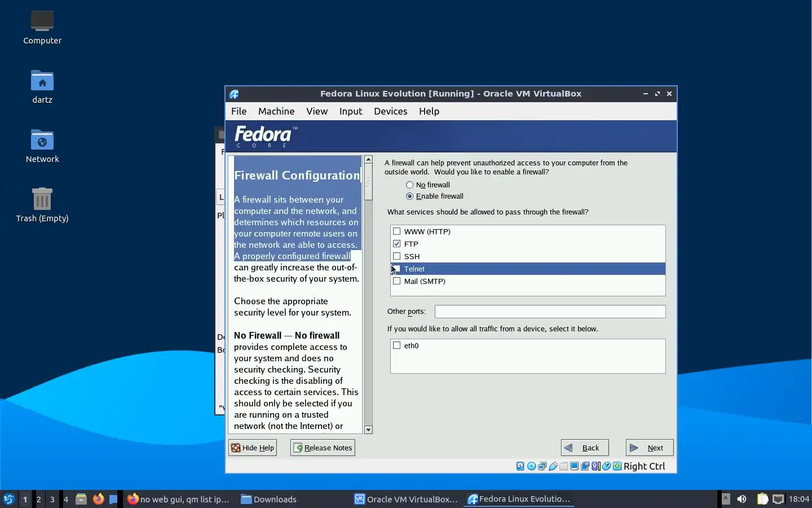The height and width of the screenshot is (508, 812).
Task: Open the Input menu
Action: tap(351, 111)
